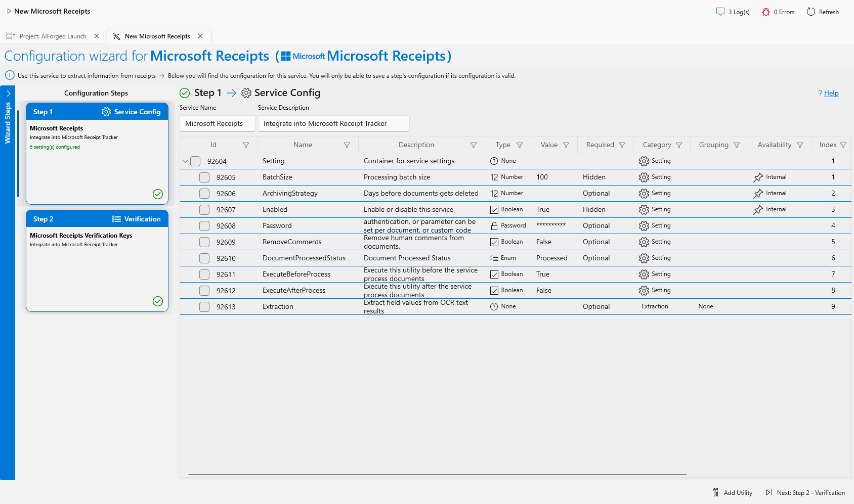Click the gear icon on Step 1 header
Viewport: 854px width, 504px height.
tap(106, 112)
